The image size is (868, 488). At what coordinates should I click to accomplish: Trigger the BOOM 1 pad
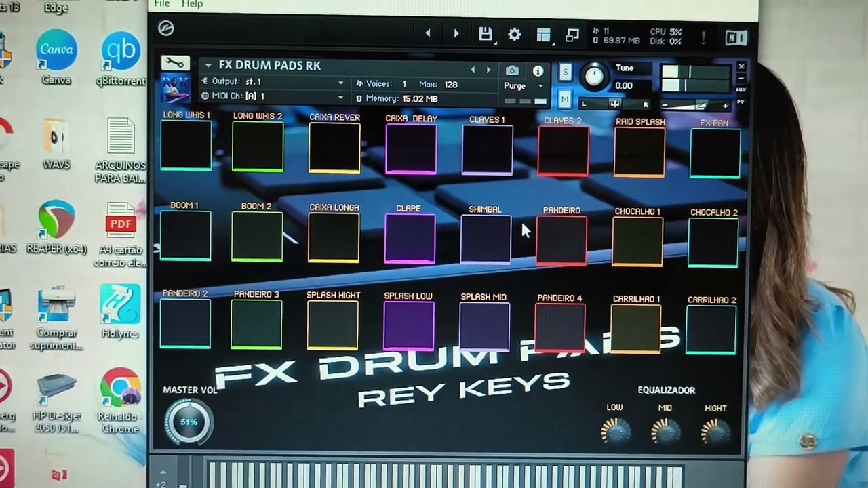(185, 235)
